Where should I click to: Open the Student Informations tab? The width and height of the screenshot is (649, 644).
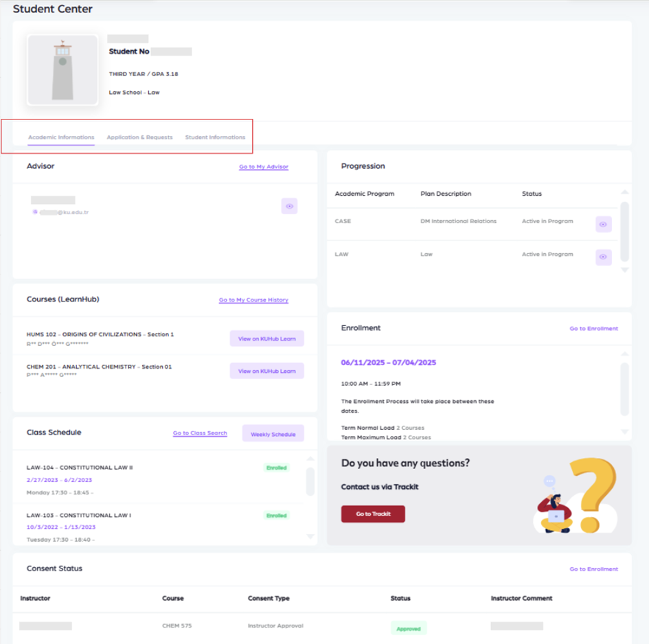click(x=215, y=137)
